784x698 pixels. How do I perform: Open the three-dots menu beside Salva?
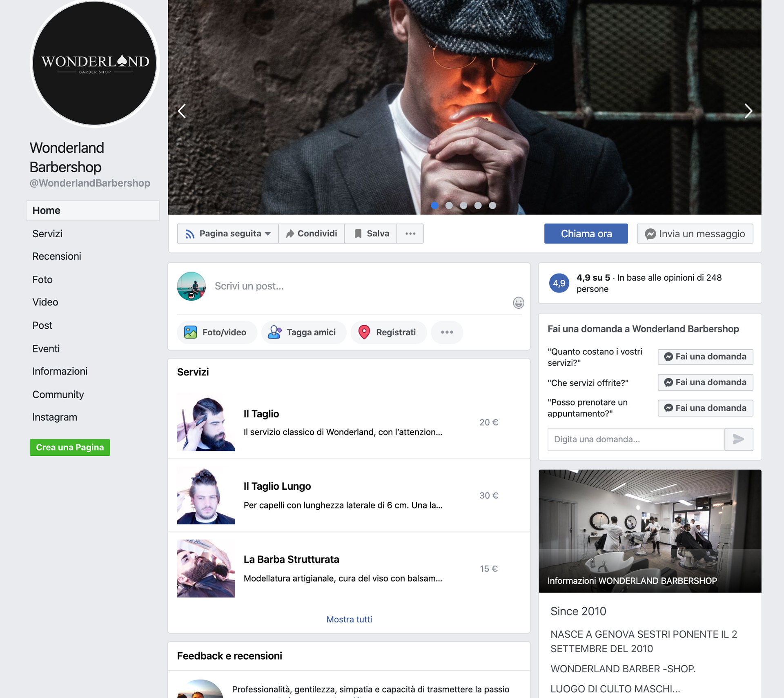[410, 233]
